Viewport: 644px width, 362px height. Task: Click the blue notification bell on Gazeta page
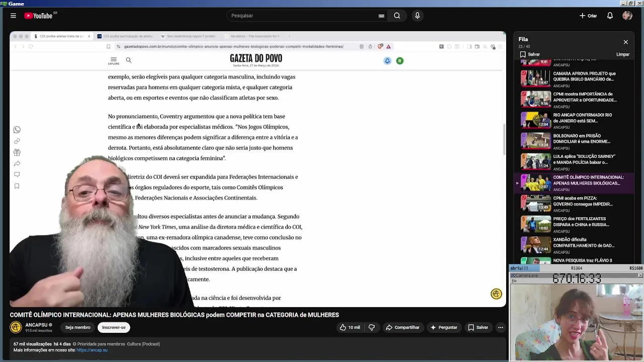click(387, 61)
